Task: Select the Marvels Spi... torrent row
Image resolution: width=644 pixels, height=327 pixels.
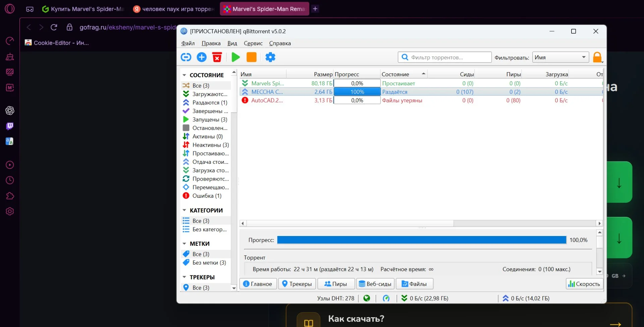Action: coord(422,83)
